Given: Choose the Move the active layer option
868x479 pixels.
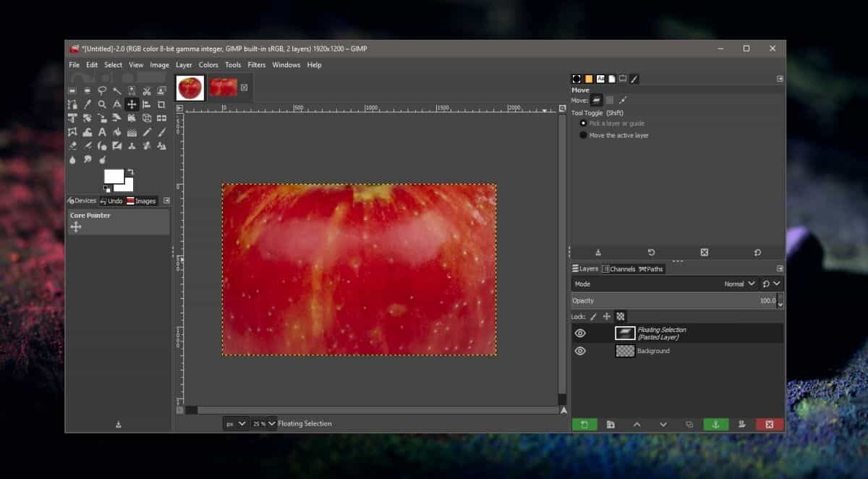Looking at the screenshot, I should (584, 135).
